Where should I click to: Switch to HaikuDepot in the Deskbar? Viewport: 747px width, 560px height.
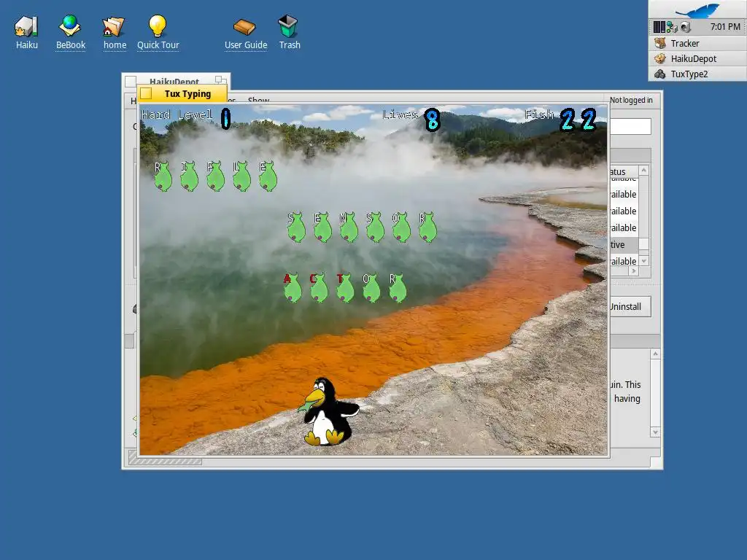tap(698, 58)
